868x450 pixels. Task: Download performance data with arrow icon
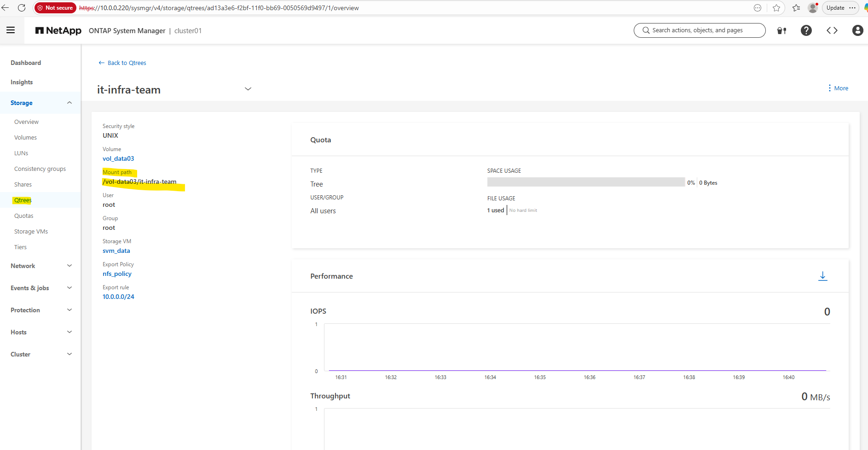click(822, 276)
